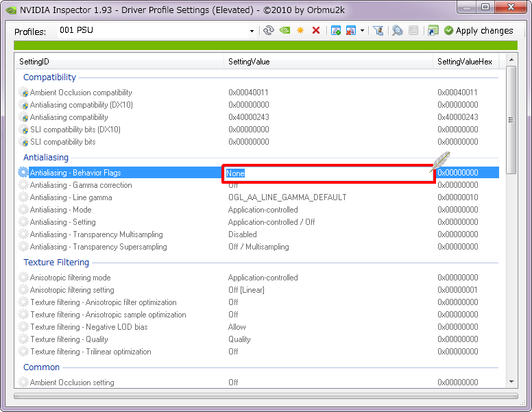Open the dropdown arrow beside the remove application icon
Screen dimensions: 532x412
[x=363, y=31]
